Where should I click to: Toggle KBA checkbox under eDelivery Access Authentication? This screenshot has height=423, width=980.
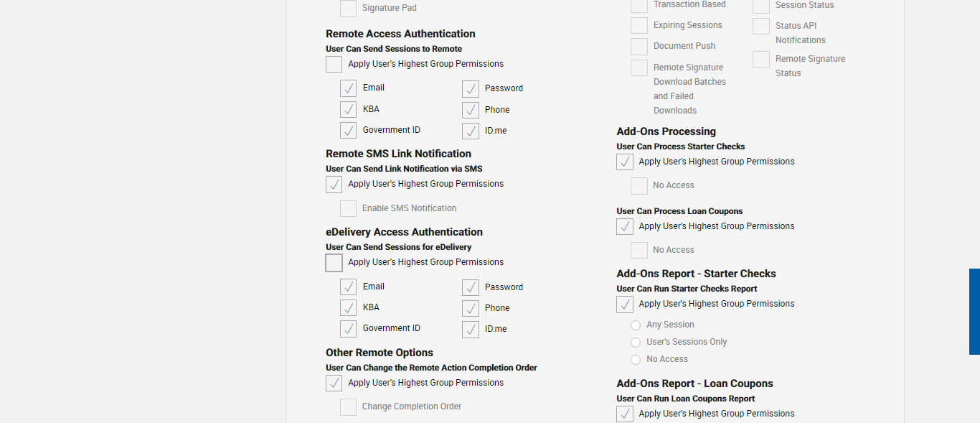(349, 308)
